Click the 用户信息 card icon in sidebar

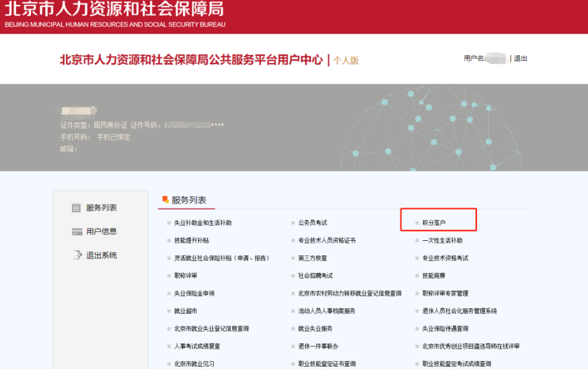tap(77, 232)
